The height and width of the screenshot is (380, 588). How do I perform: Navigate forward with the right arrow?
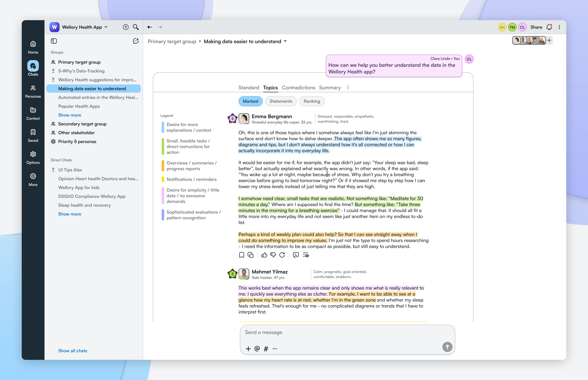point(160,27)
